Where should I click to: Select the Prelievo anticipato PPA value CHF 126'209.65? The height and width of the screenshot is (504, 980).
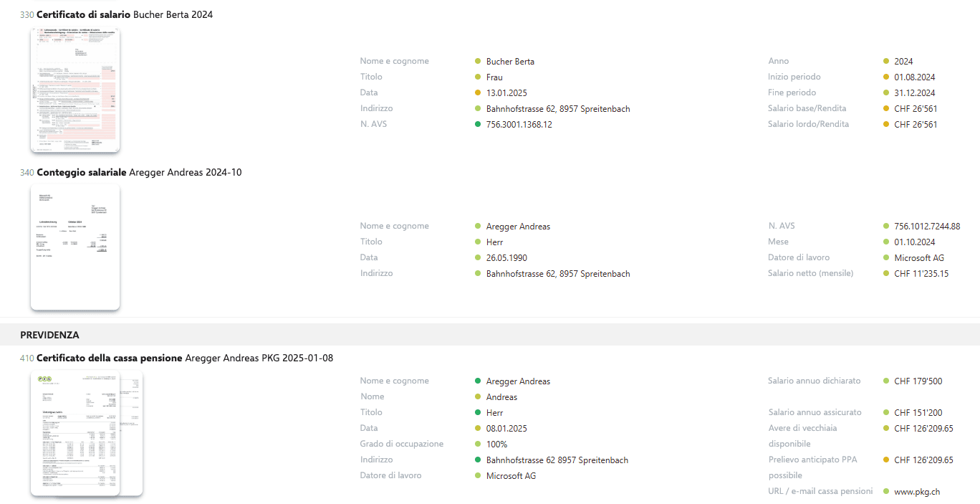coord(924,460)
